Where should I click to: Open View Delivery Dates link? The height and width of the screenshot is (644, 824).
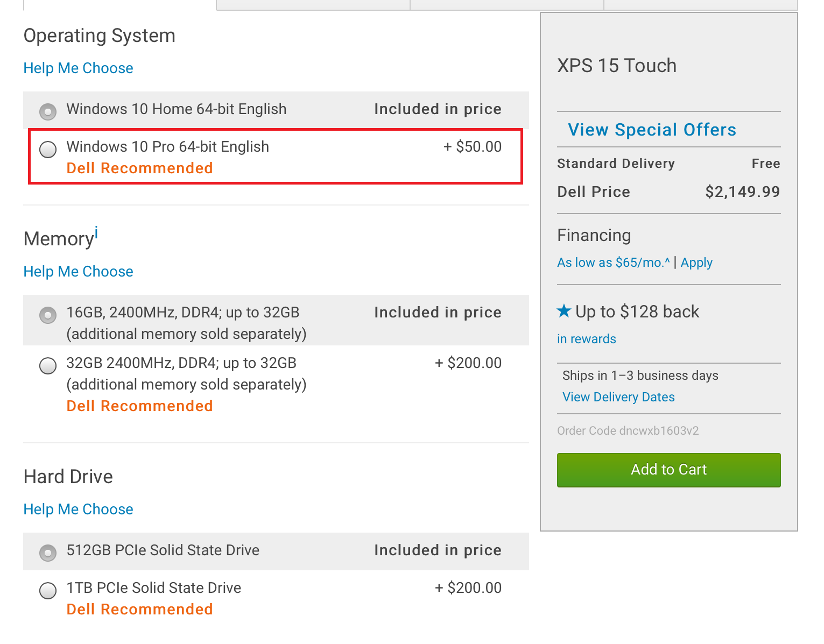point(618,397)
